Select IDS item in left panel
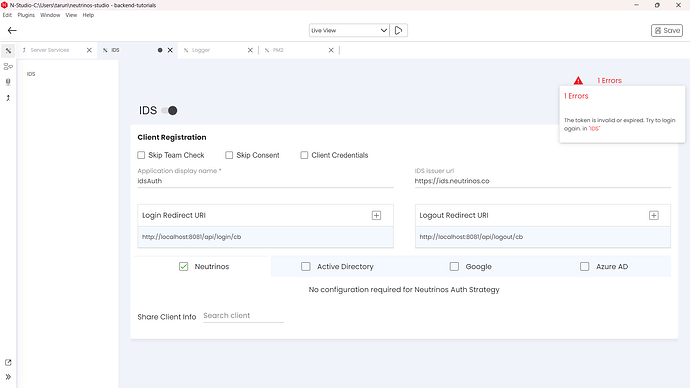 pyautogui.click(x=31, y=74)
